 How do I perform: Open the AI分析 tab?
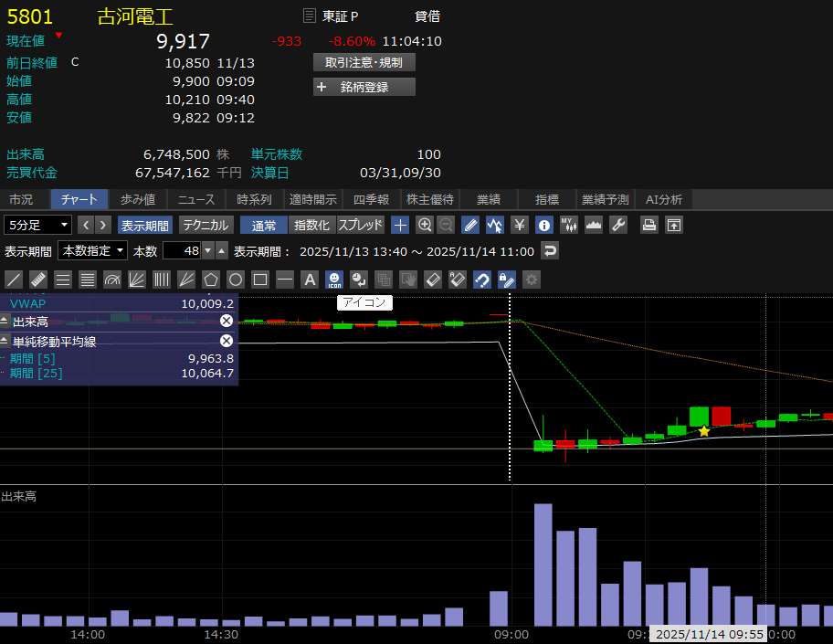tap(663, 199)
